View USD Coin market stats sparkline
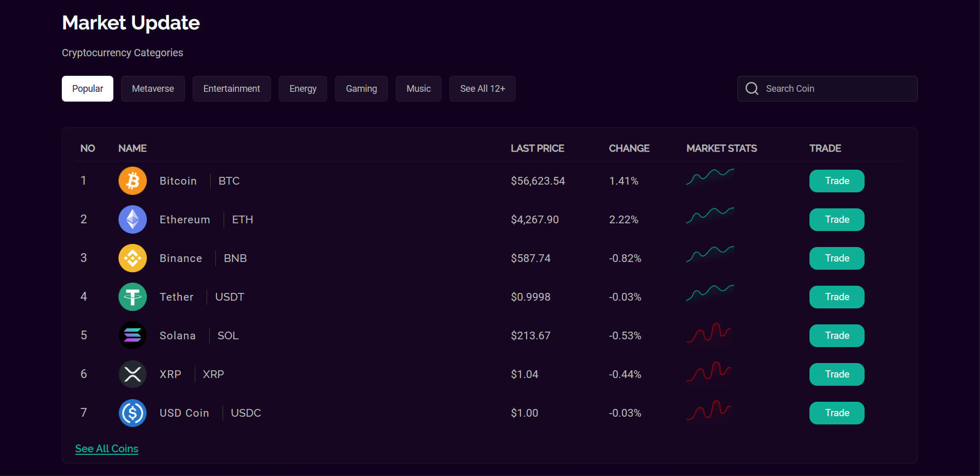Screen dimensions: 980x476 point(708,411)
